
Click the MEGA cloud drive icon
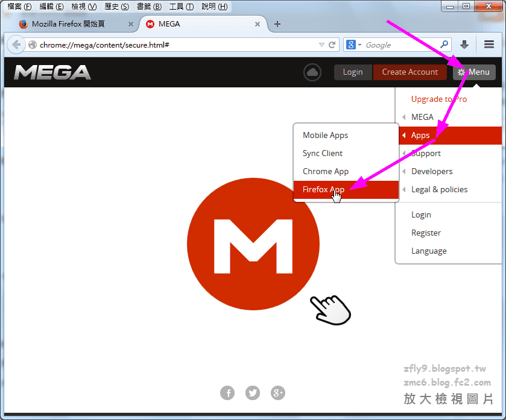point(312,72)
